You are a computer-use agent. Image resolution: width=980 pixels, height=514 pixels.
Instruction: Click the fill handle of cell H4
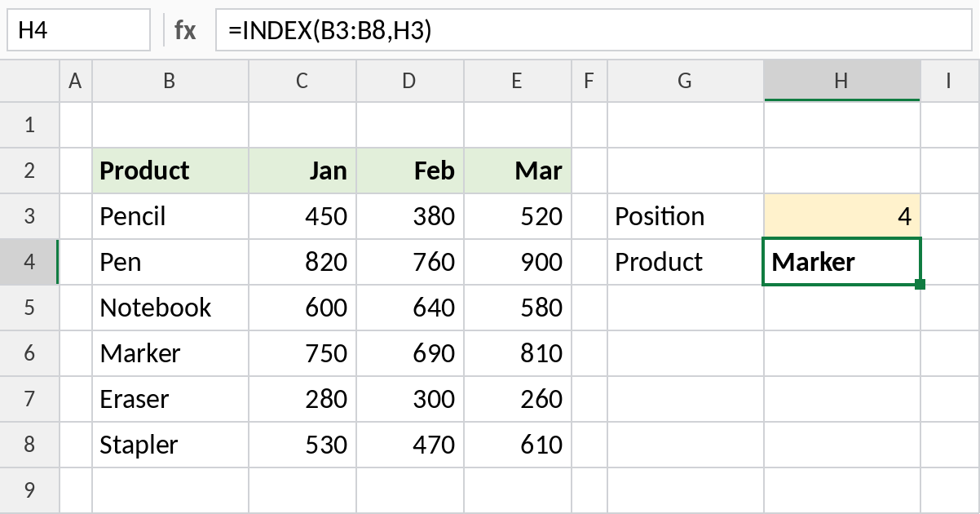coord(920,284)
